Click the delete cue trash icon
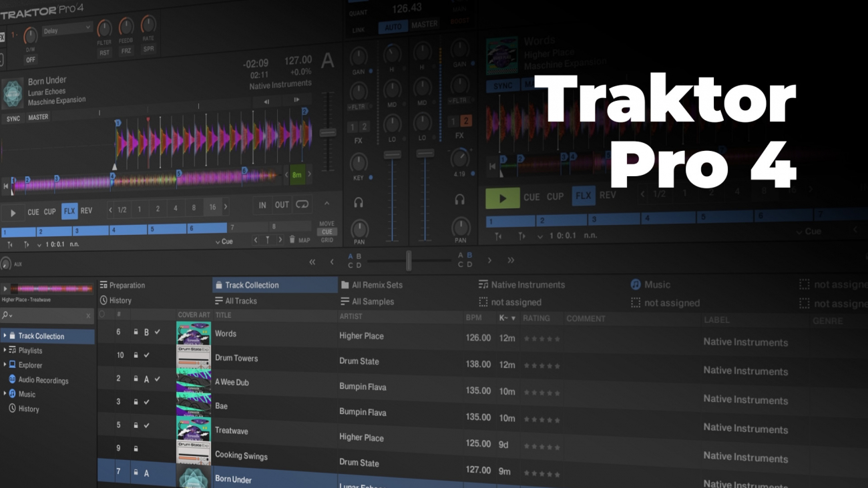 (292, 240)
